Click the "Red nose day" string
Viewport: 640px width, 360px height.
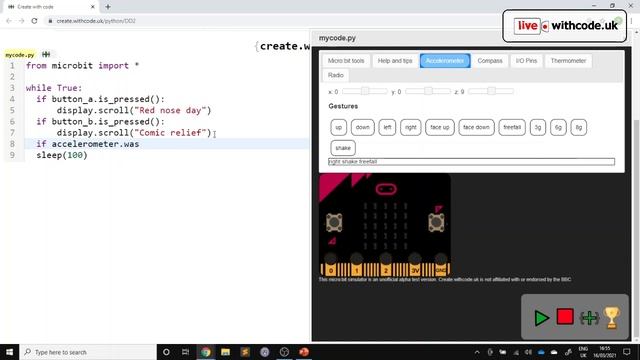click(170, 110)
